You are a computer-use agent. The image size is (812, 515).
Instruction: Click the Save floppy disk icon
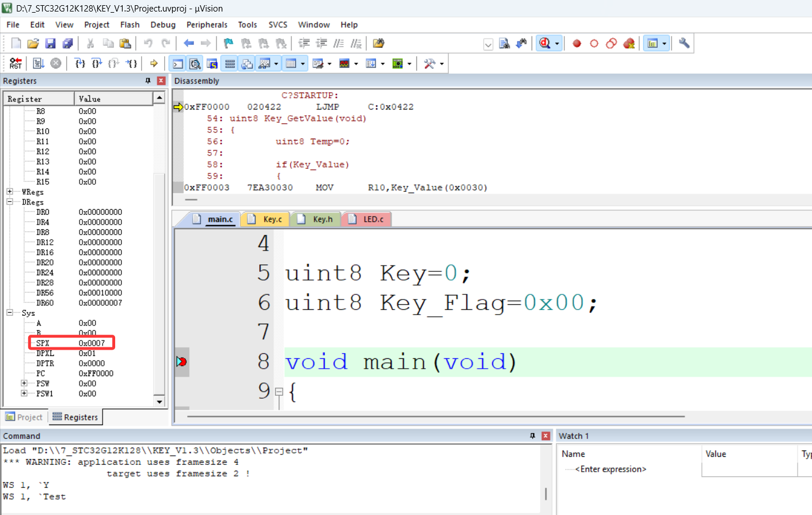50,43
